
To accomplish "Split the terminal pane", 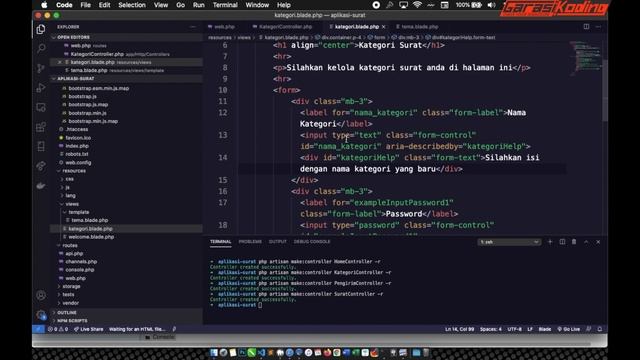I will coord(562,242).
